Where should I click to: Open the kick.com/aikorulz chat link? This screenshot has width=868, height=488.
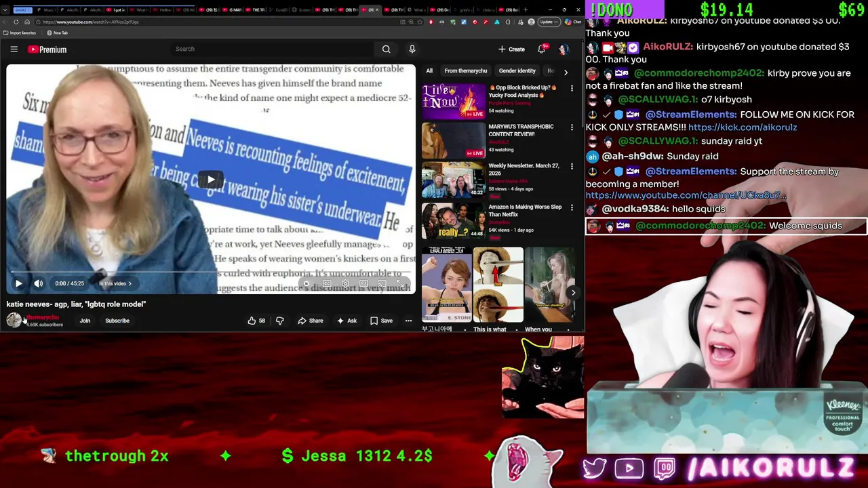coord(742,127)
